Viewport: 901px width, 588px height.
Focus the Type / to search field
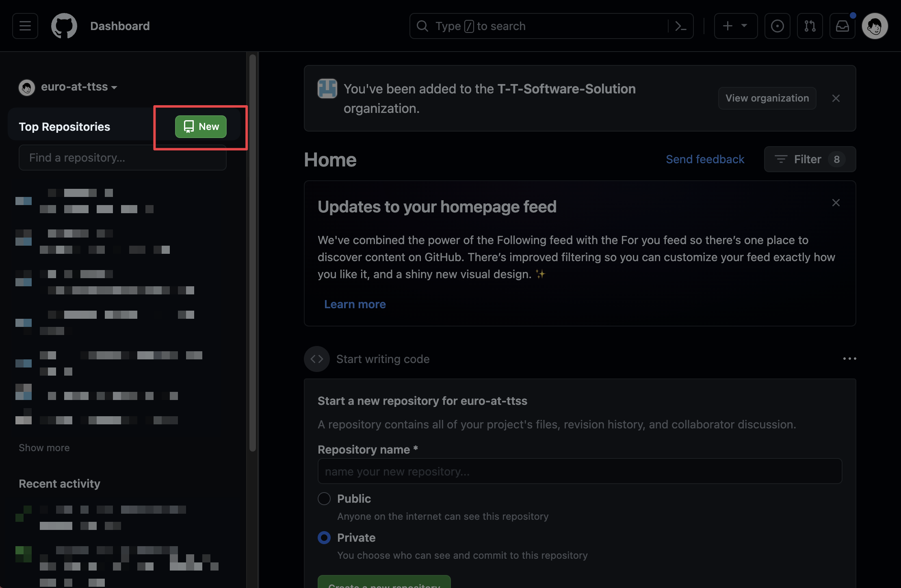(x=551, y=26)
